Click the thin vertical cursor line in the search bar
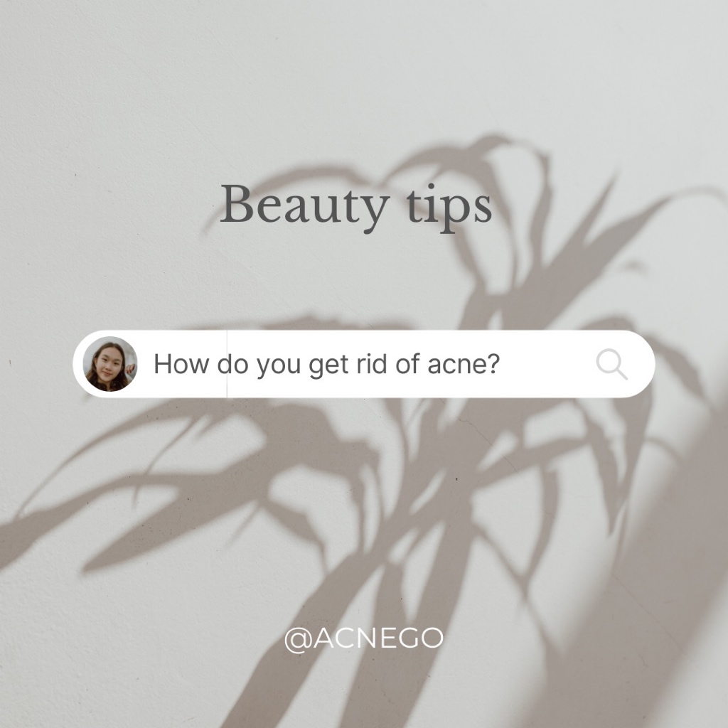 (227, 364)
